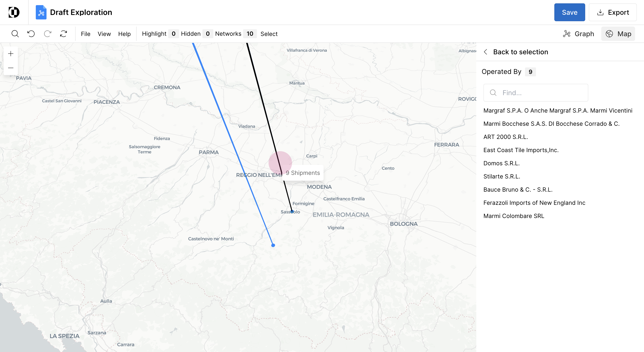Screen dimensions: 644x352
Task: Click the Draft Exploration document icon
Action: 41,12
